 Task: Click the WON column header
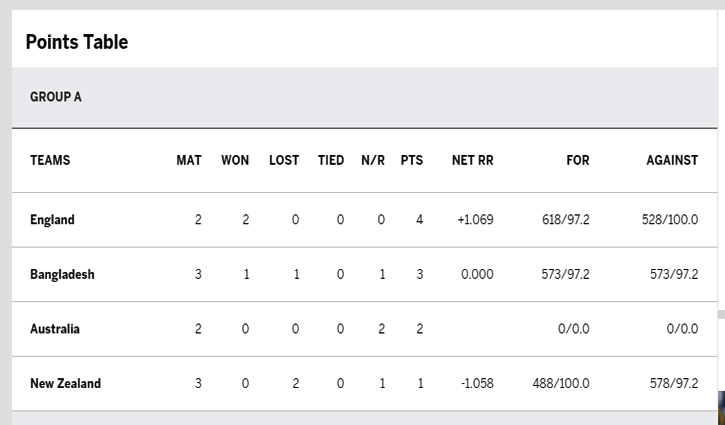point(235,160)
